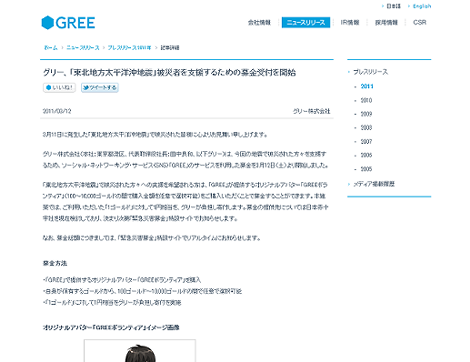470x362 pixels.
Task: Open プレスリリース 2011年 breadcrumb link
Action: tap(129, 48)
